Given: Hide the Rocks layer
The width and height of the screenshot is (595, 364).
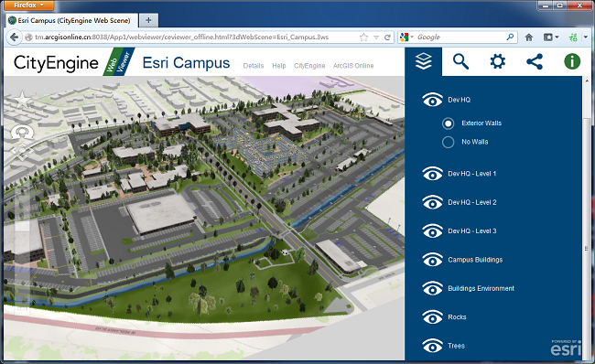Looking at the screenshot, I should 432,317.
